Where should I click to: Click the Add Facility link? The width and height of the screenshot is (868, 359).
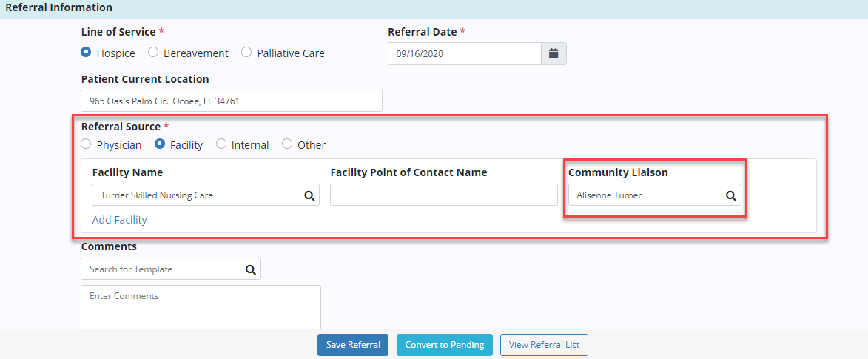tap(119, 220)
